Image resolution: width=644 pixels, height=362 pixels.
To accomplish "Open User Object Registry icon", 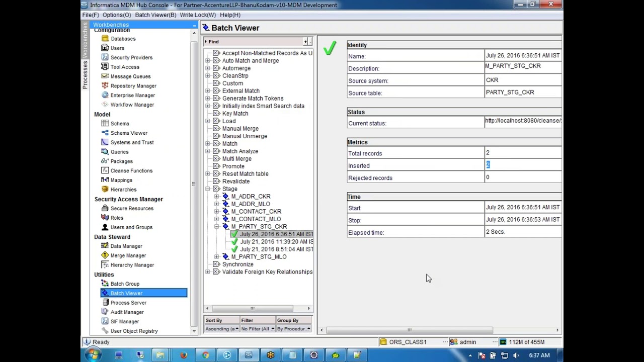I will [105, 331].
